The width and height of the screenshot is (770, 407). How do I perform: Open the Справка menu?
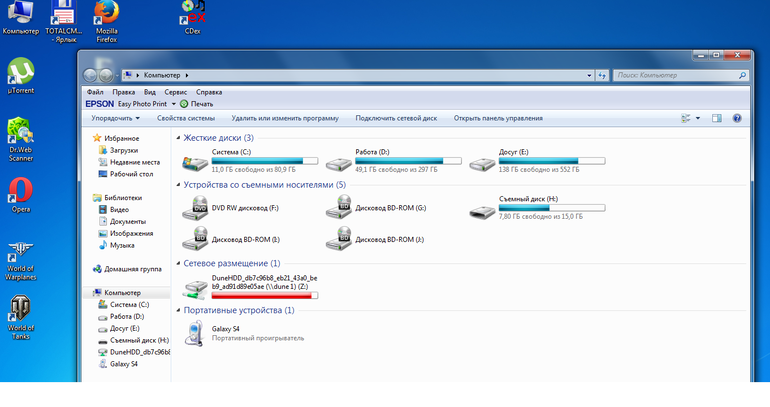(x=209, y=92)
